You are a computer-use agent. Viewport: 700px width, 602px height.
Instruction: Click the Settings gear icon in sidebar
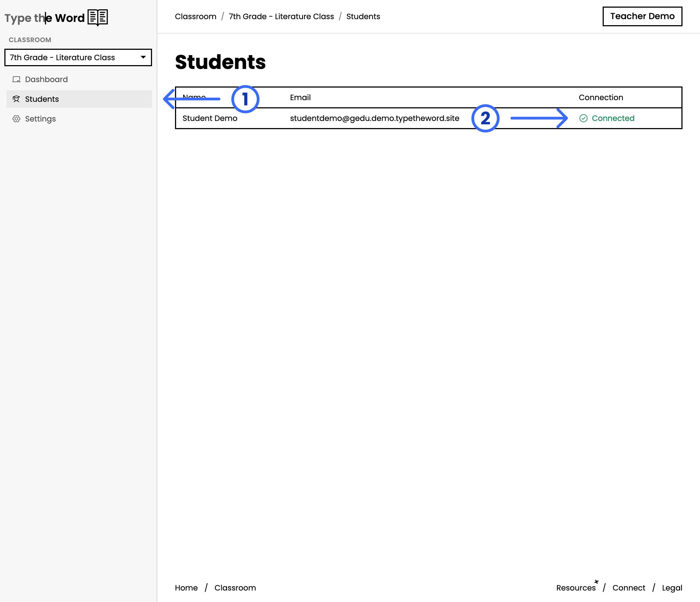tap(16, 119)
